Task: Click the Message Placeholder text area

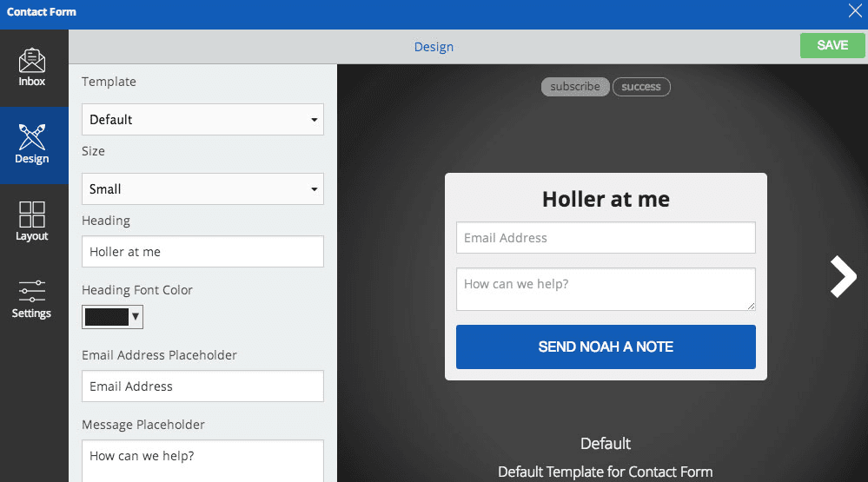Action: tap(202, 461)
